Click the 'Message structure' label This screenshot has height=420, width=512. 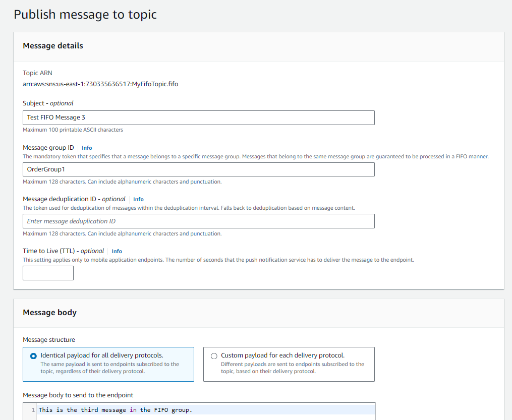point(49,340)
